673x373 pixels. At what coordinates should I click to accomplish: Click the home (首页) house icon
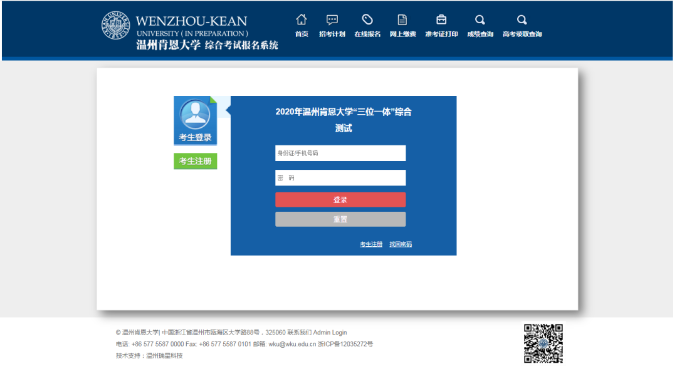(301, 20)
